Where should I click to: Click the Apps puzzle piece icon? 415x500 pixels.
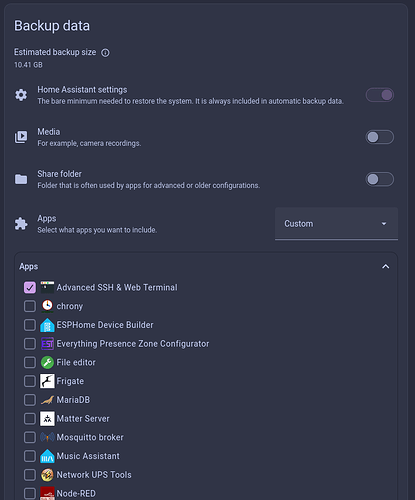point(21,224)
